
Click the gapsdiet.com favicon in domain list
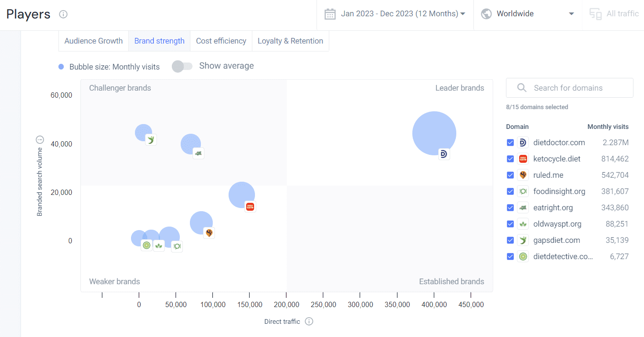(523, 240)
